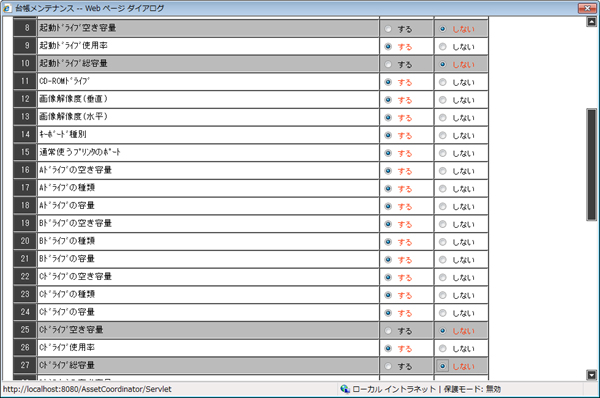
Task: Select しない for row 11 CD-ROMドライブ
Action: [x=443, y=82]
